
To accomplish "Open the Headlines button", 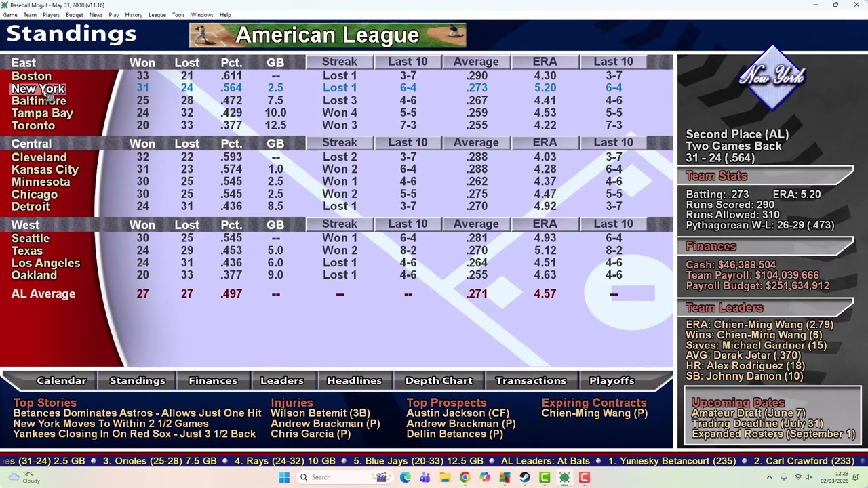I will pos(355,380).
